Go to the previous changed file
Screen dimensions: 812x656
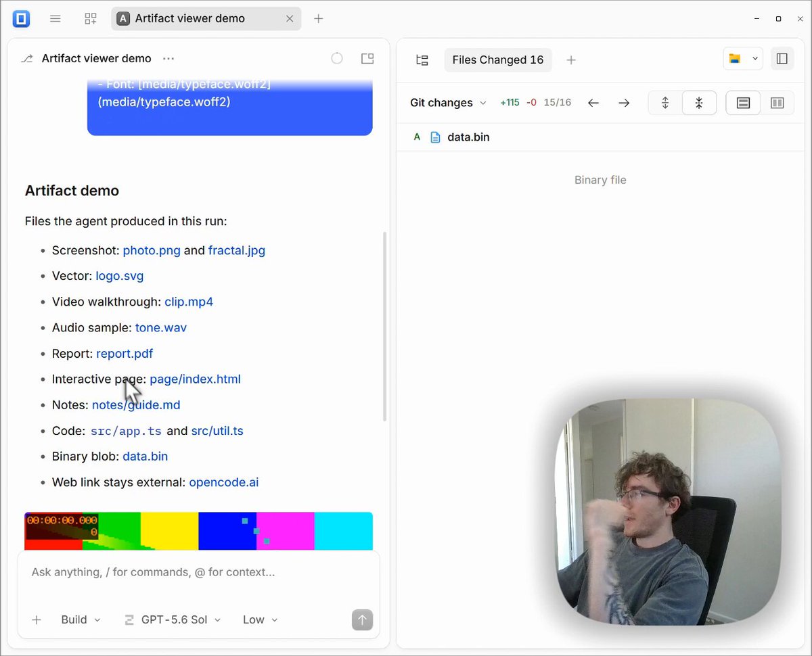pyautogui.click(x=593, y=103)
